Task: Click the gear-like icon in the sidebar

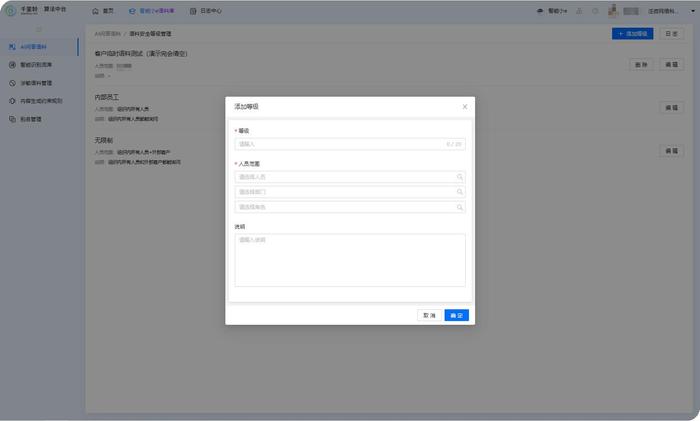Action: click(12, 101)
